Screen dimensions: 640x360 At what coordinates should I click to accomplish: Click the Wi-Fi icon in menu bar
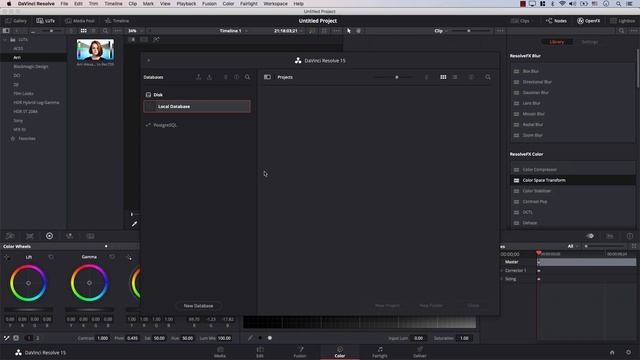click(x=562, y=4)
